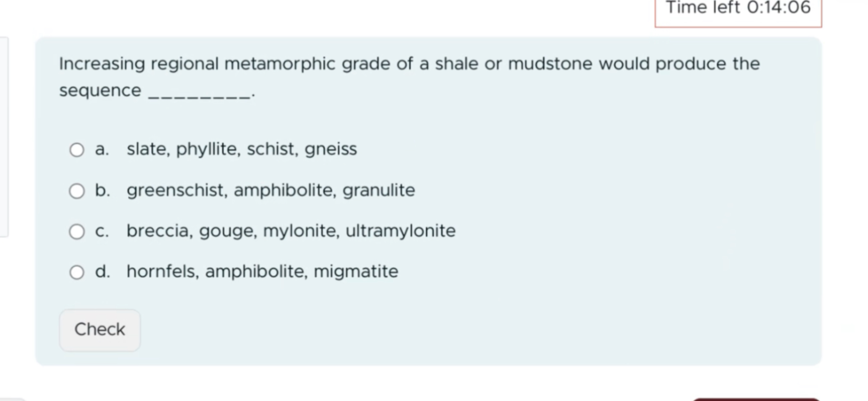Image resolution: width=868 pixels, height=401 pixels.
Task: Click the option label letter c
Action: click(102, 231)
